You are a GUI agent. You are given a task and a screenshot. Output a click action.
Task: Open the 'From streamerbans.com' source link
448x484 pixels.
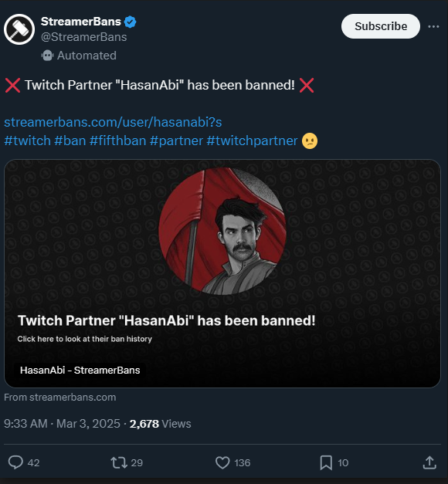pyautogui.click(x=60, y=398)
